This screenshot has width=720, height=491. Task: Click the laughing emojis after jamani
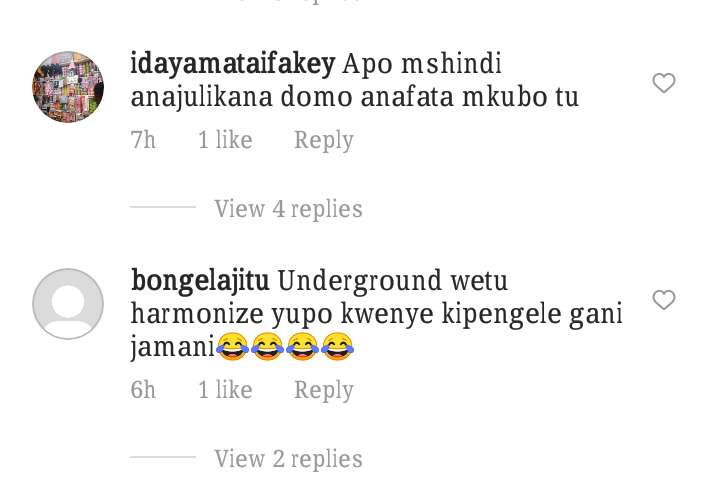point(285,346)
